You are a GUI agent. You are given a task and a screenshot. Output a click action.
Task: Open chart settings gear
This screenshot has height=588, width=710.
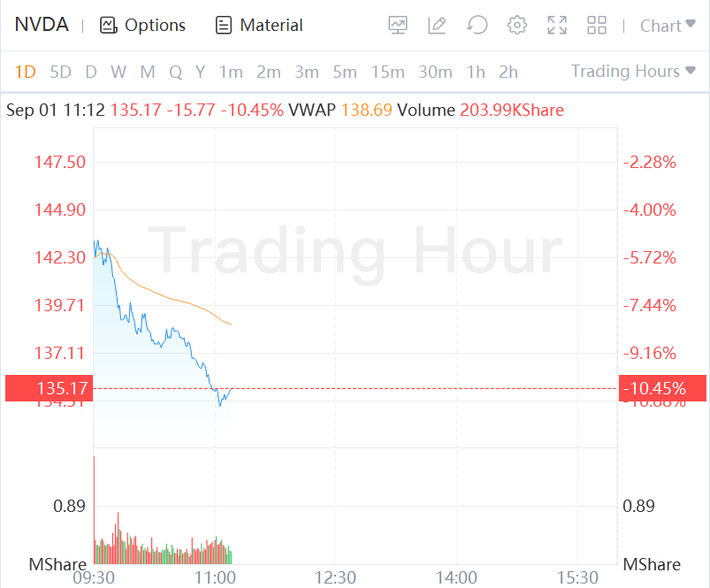pyautogui.click(x=517, y=26)
